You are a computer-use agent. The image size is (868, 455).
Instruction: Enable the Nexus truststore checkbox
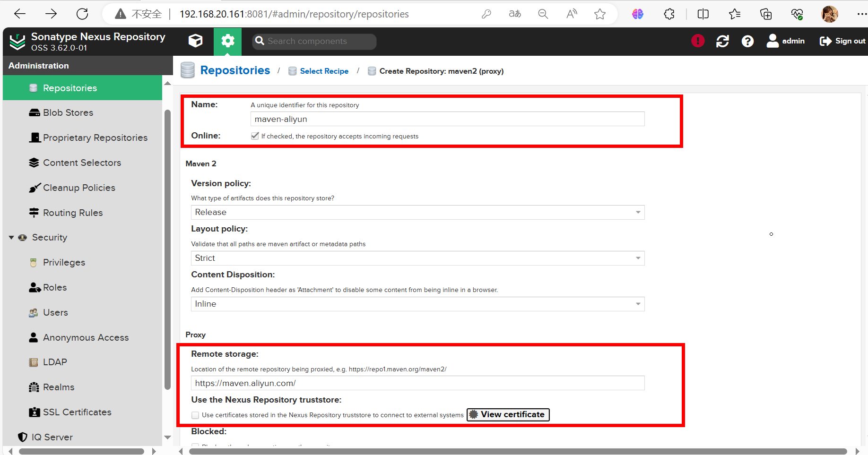(195, 415)
